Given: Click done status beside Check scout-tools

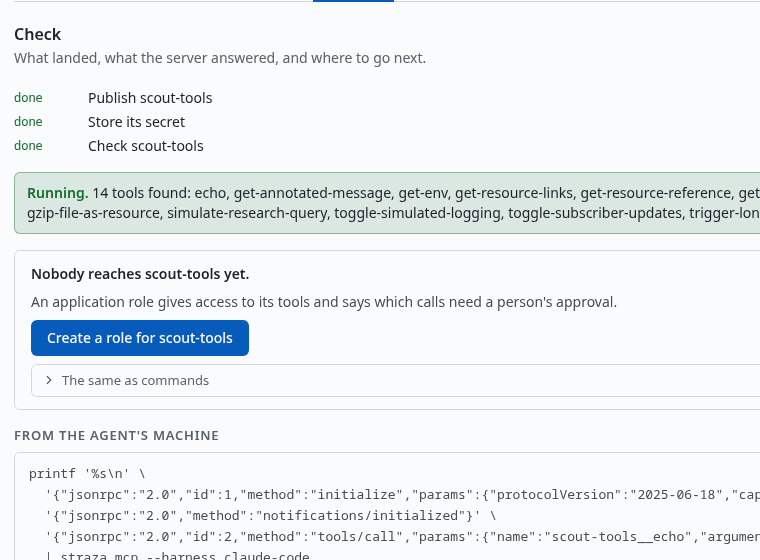Looking at the screenshot, I should [x=28, y=145].
